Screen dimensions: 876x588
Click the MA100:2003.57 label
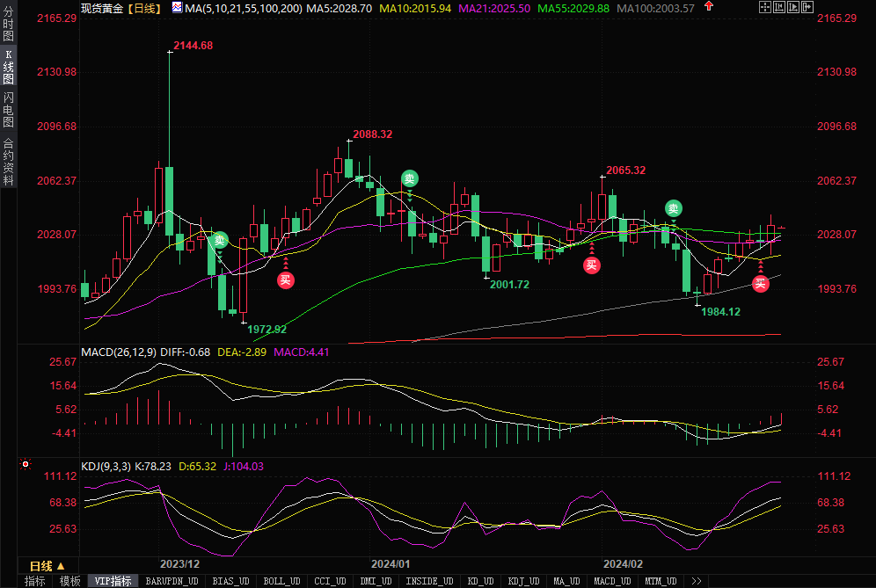tap(655, 9)
